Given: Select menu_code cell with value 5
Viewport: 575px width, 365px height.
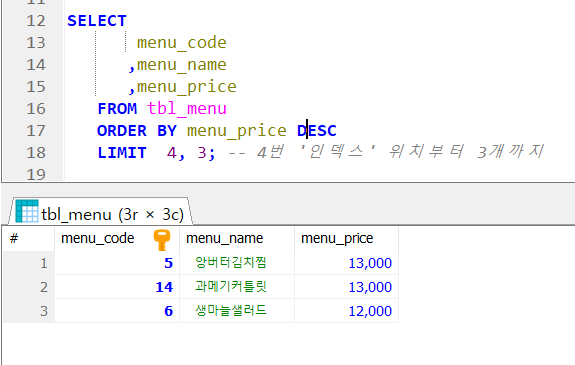Looking at the screenshot, I should (x=117, y=263).
